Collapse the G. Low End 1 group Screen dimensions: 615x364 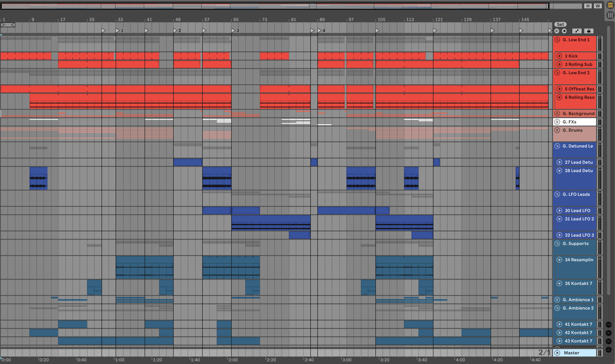(557, 40)
